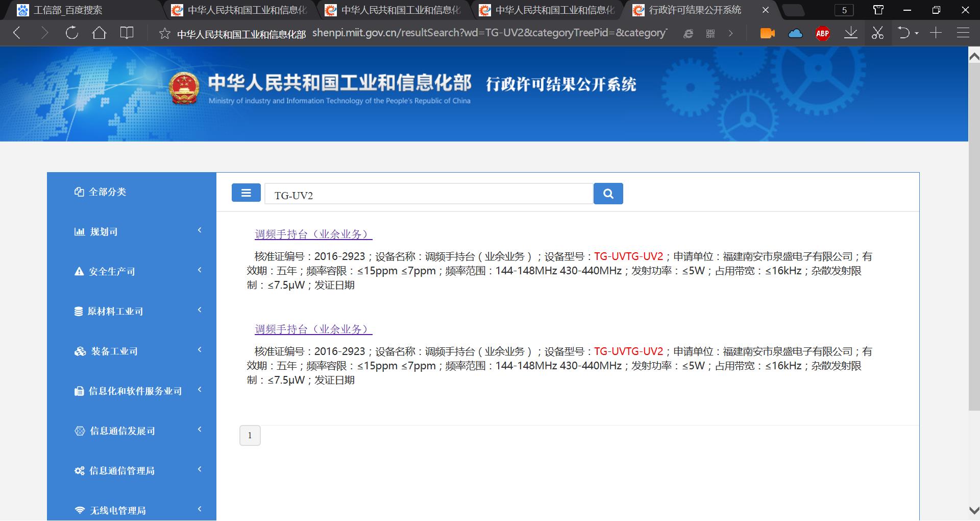The width and height of the screenshot is (980, 521).
Task: Go forward to the next page
Action: tap(44, 33)
